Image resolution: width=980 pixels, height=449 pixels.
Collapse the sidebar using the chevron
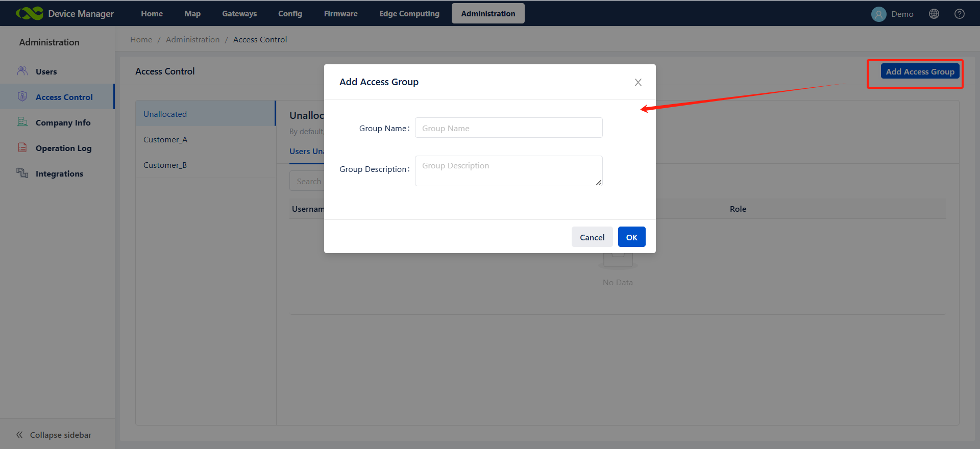click(19, 435)
